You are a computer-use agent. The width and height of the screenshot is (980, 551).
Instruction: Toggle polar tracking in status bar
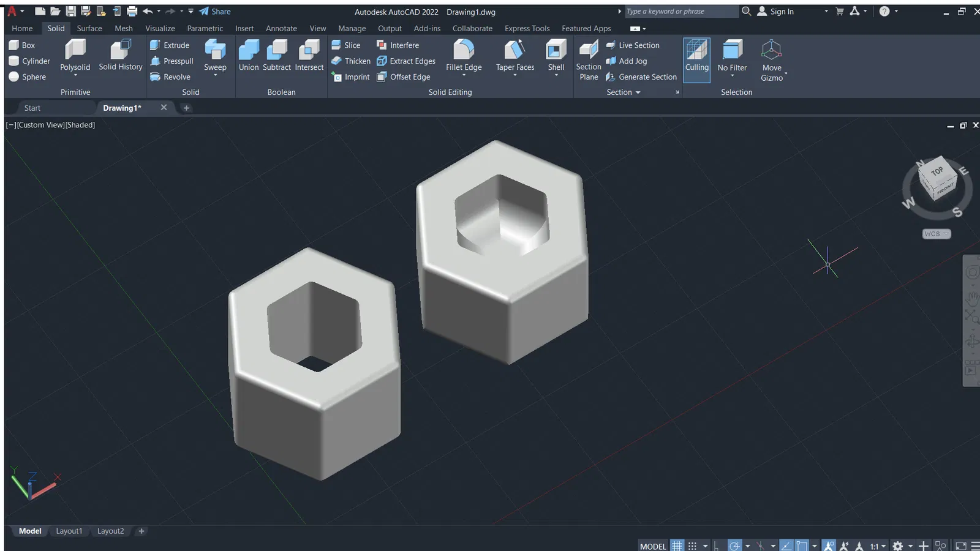pyautogui.click(x=735, y=545)
